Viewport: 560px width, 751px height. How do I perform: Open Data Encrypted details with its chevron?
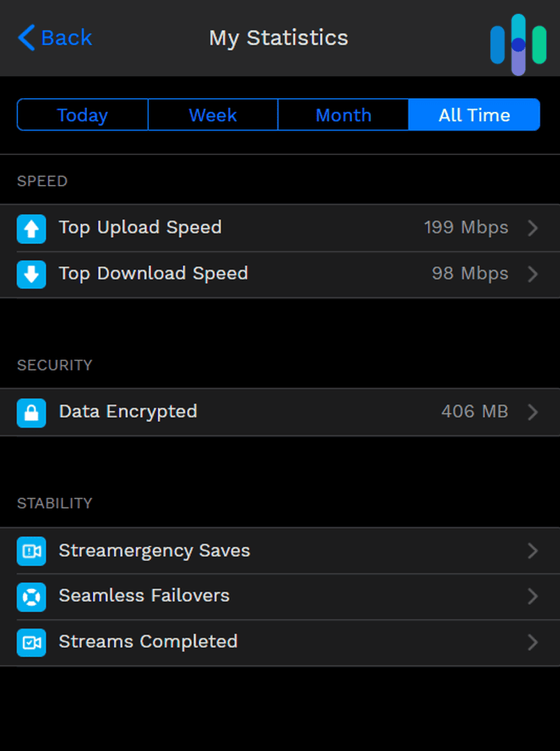tap(532, 412)
